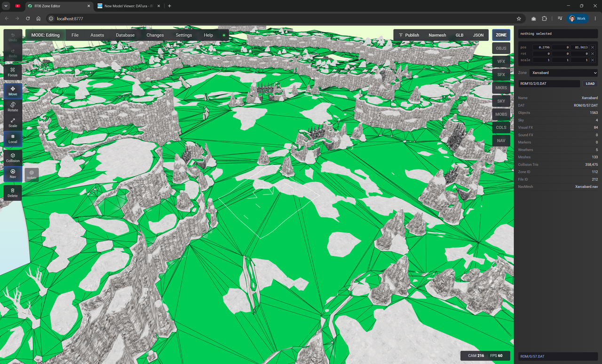Switch to the MOBS panel tab
This screenshot has height=364, width=602.
coord(501,114)
